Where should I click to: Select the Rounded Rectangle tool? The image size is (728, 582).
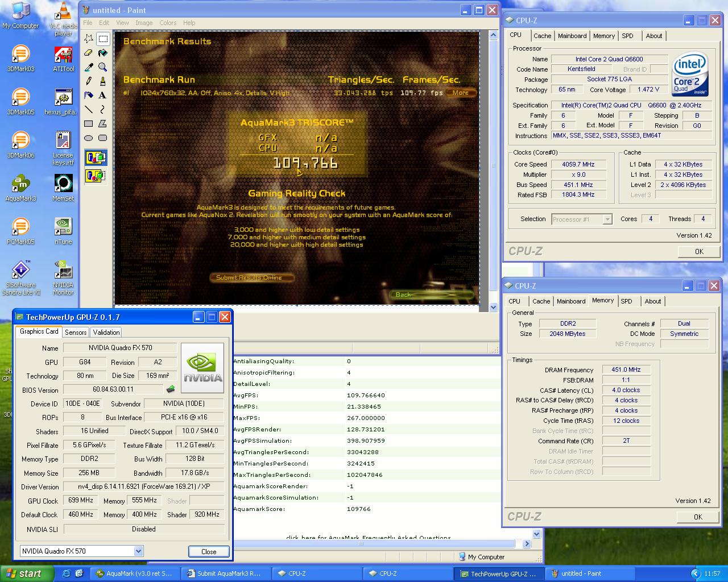click(103, 138)
